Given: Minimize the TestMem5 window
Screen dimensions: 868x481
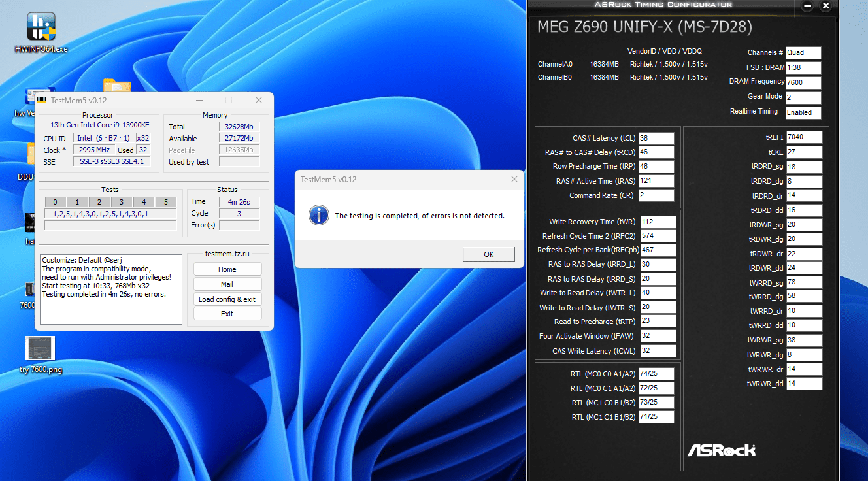Looking at the screenshot, I should pos(199,100).
